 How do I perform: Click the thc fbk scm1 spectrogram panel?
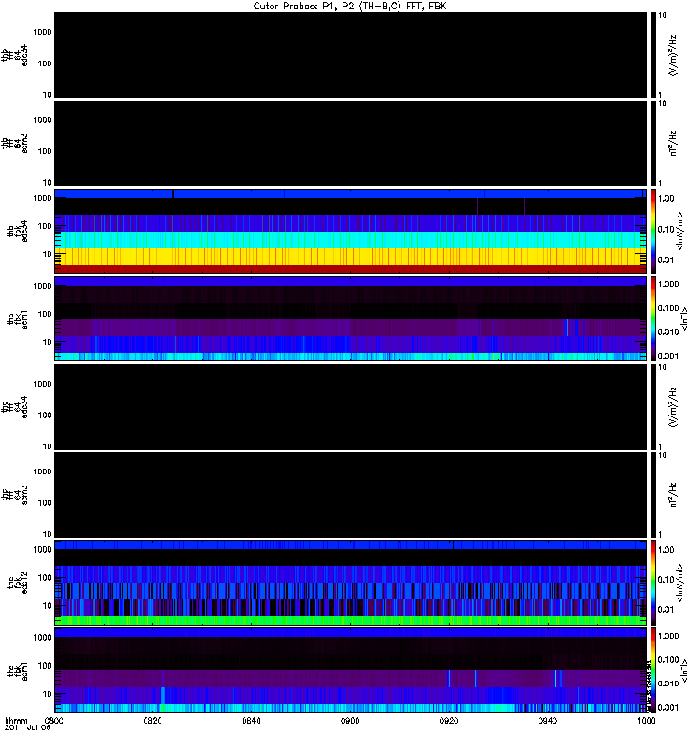coord(350,669)
